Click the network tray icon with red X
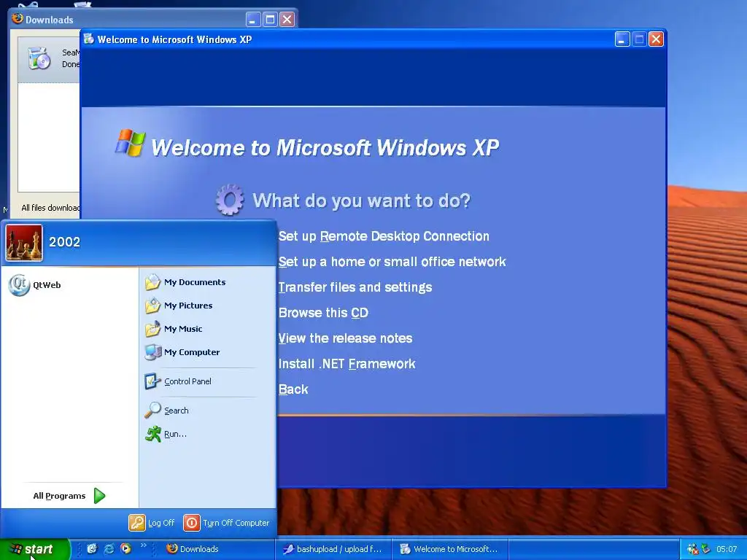 coord(692,549)
